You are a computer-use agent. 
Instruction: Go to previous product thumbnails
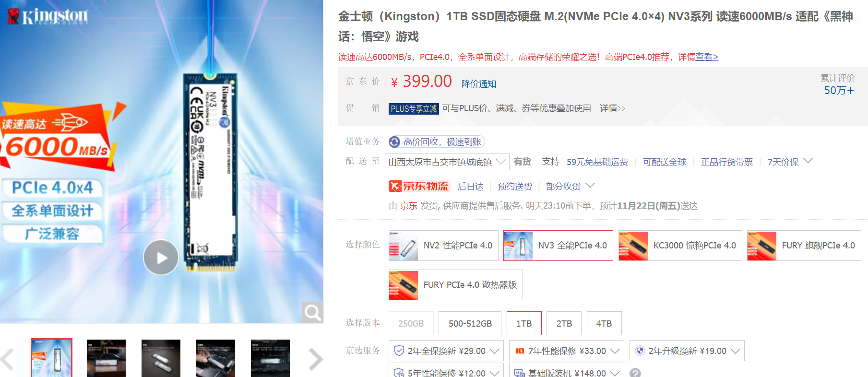tap(7, 359)
